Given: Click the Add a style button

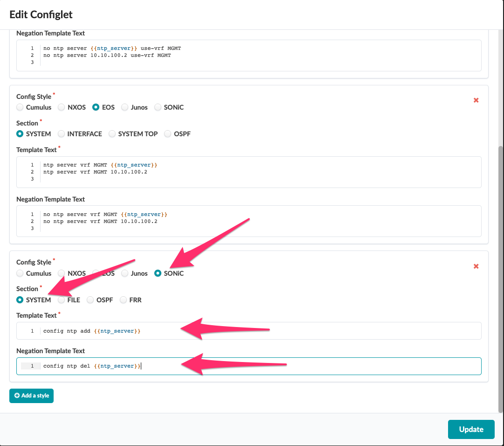Looking at the screenshot, I should click(x=31, y=395).
